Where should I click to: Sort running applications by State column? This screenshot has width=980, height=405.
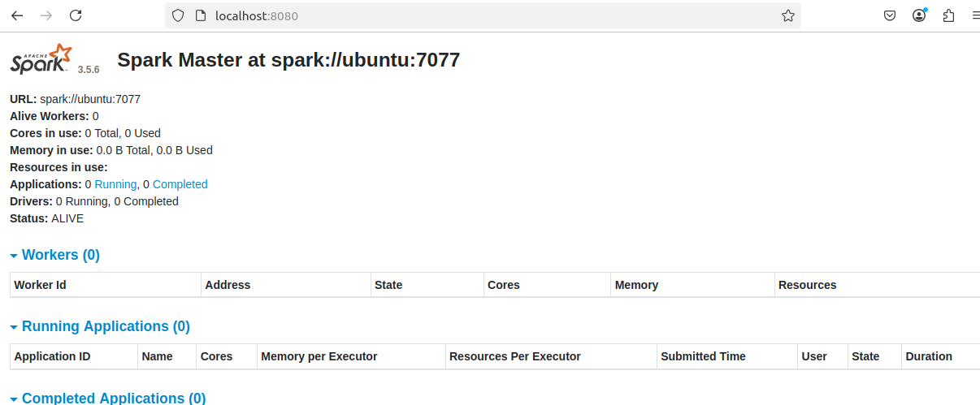(x=874, y=356)
